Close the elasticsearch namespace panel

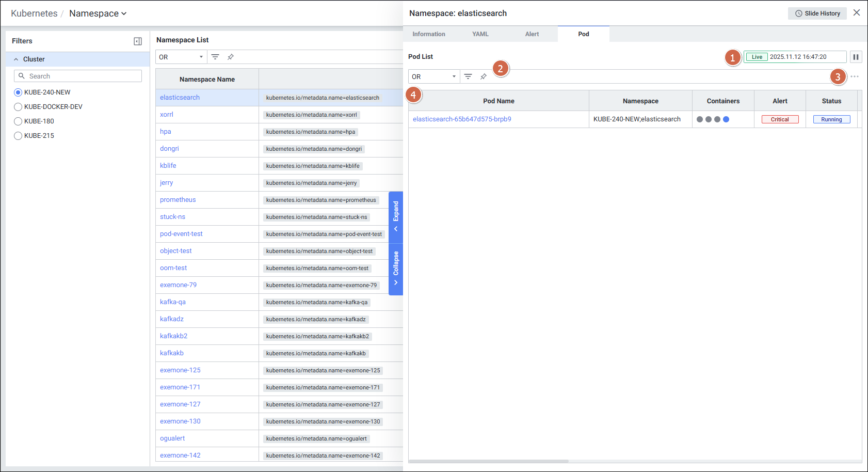coord(857,13)
